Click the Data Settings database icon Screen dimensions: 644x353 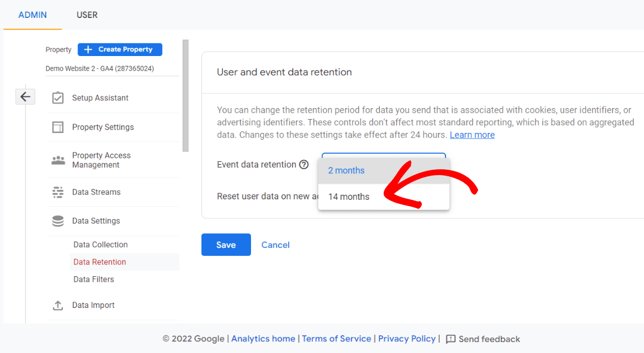coord(58,221)
